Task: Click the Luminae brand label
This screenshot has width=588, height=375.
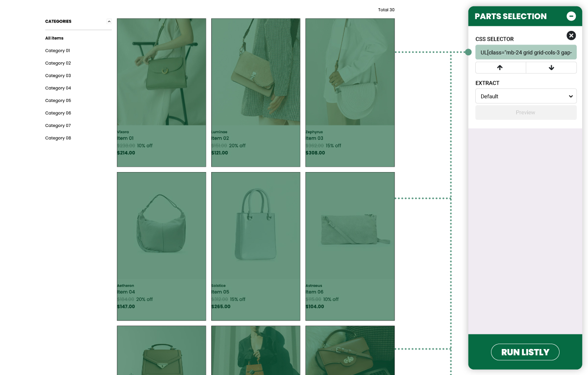Action: [x=219, y=132]
